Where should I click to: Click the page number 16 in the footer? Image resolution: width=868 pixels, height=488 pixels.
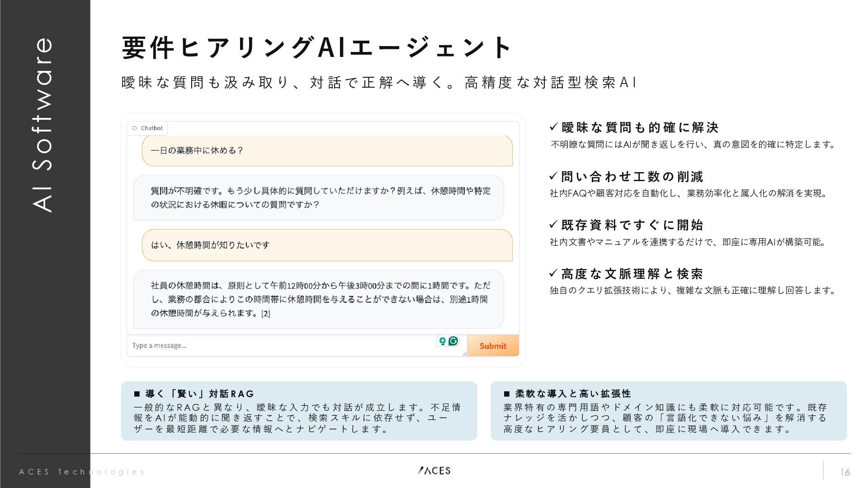pos(845,472)
